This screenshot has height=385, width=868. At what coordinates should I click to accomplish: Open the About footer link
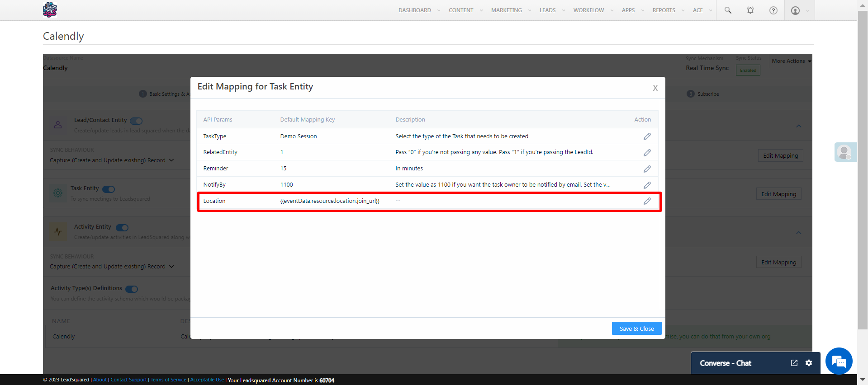point(100,380)
